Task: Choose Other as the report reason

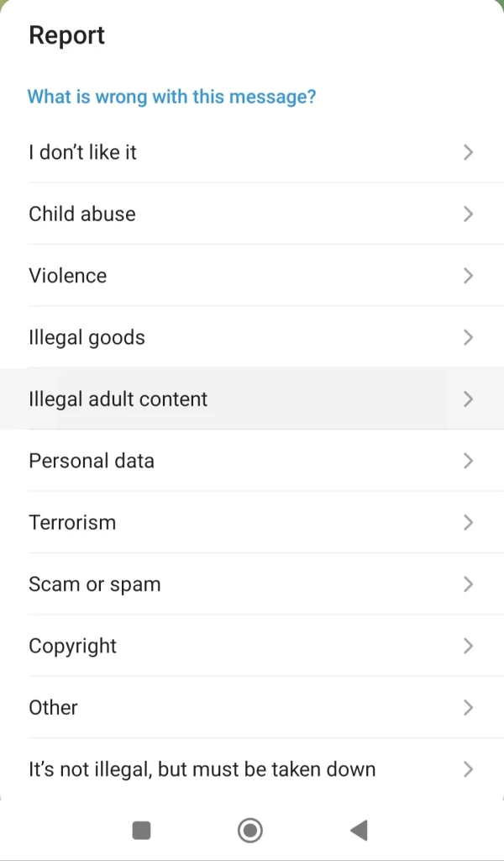Action: point(53,708)
